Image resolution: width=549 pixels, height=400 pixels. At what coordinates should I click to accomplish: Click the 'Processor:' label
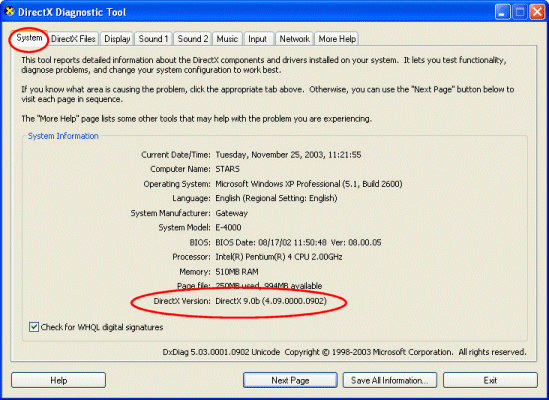pos(192,257)
